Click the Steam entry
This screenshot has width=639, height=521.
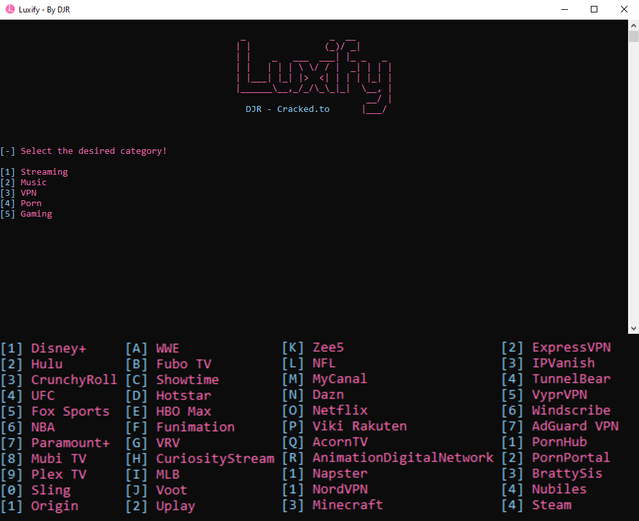tap(537, 505)
